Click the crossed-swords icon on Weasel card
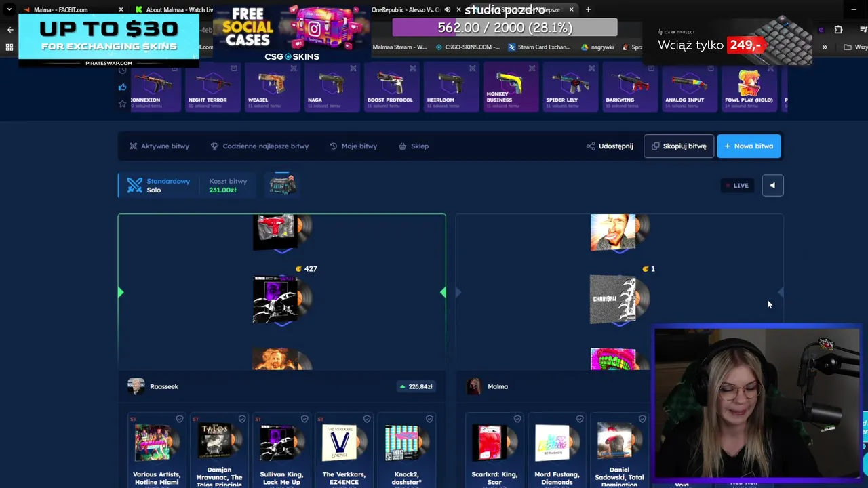This screenshot has width=868, height=488. 294,68
